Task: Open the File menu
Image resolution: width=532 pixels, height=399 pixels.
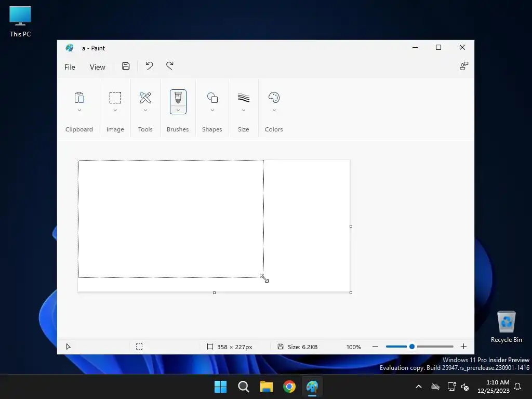Action: click(x=70, y=67)
